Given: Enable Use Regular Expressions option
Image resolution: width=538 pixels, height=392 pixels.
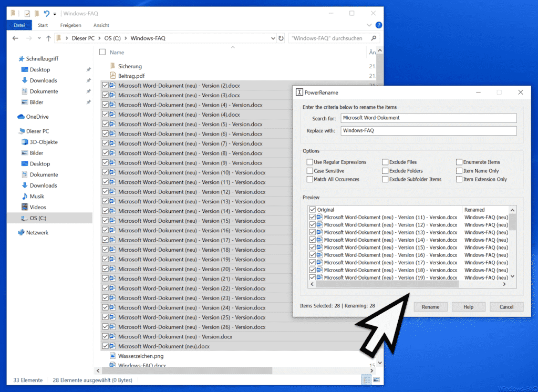Looking at the screenshot, I should 310,162.
